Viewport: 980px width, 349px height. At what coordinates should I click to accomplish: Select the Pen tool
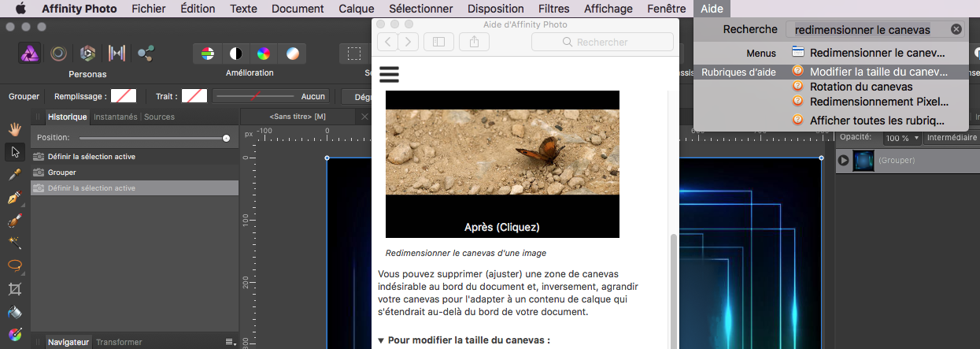tap(14, 197)
